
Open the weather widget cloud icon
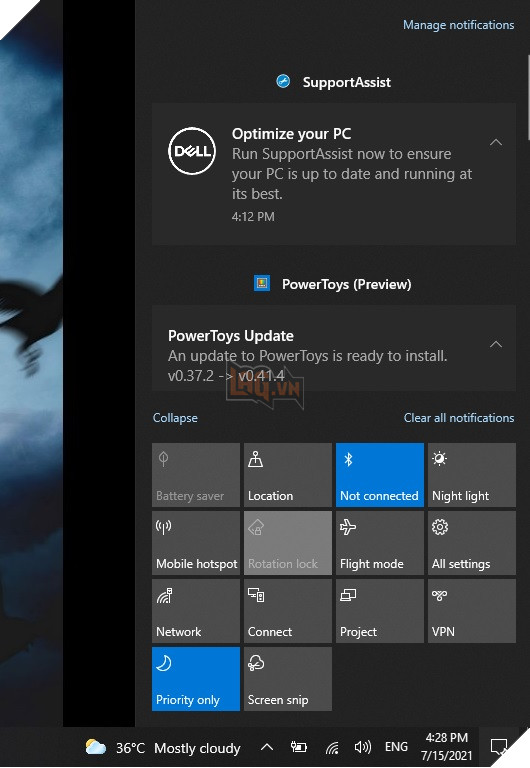coord(96,747)
